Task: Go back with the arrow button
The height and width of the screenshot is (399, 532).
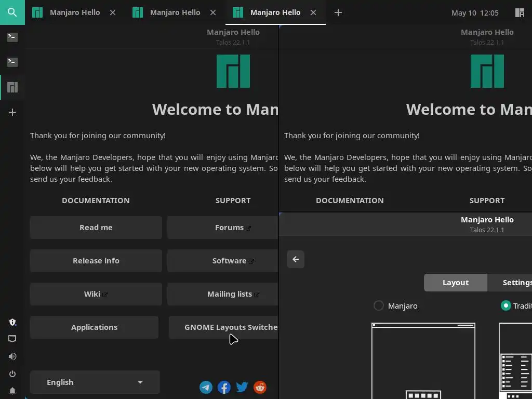Action: point(296,259)
